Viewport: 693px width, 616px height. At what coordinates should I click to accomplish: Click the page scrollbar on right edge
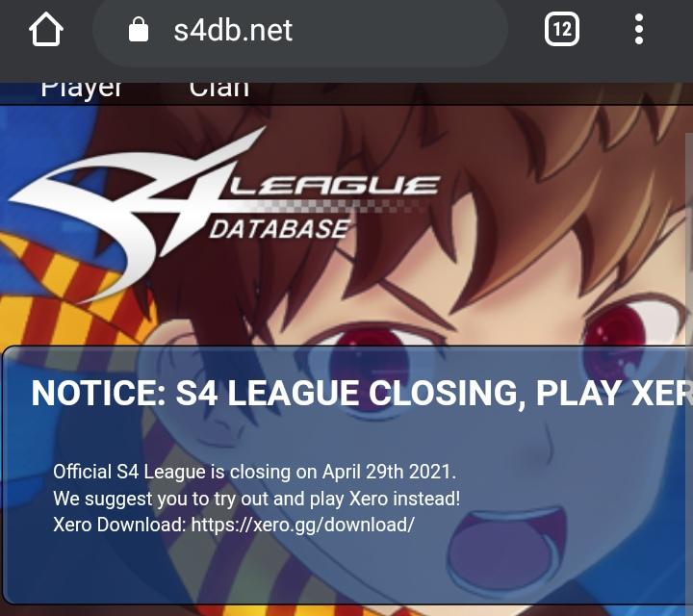(689, 239)
